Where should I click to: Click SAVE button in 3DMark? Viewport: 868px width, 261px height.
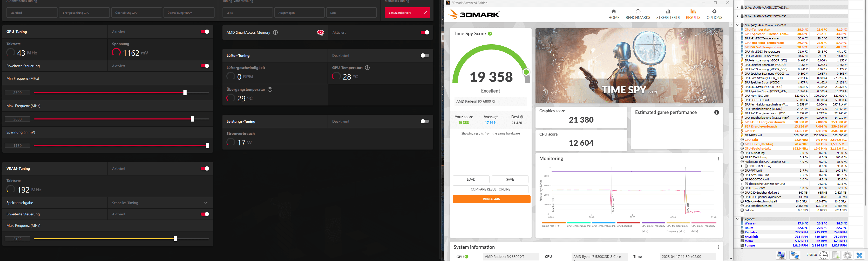[x=510, y=179]
